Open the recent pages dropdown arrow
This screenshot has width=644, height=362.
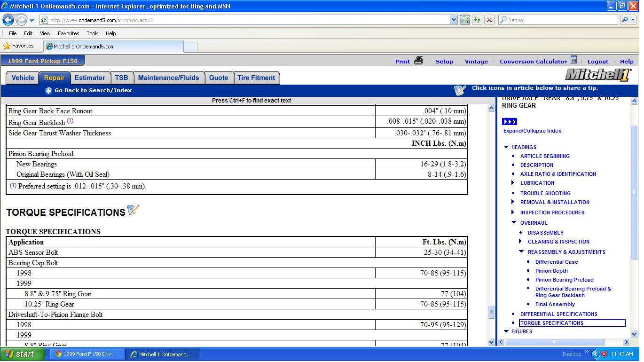(31, 20)
